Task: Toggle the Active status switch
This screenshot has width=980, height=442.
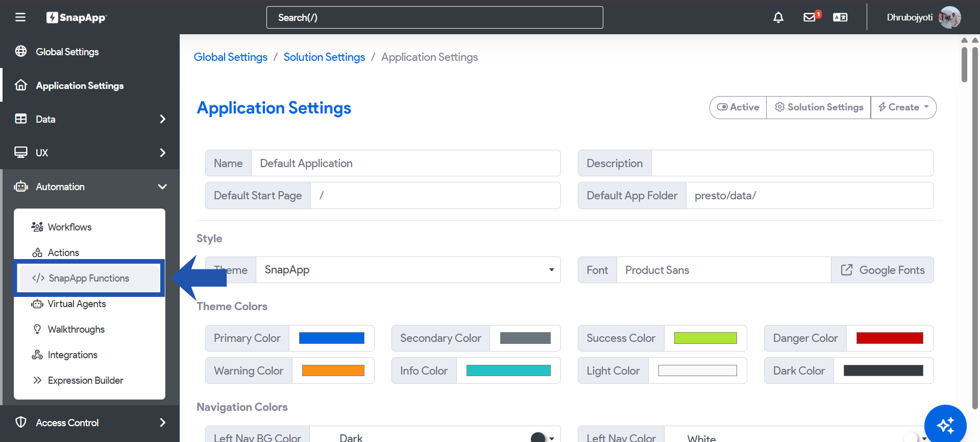Action: tap(722, 107)
